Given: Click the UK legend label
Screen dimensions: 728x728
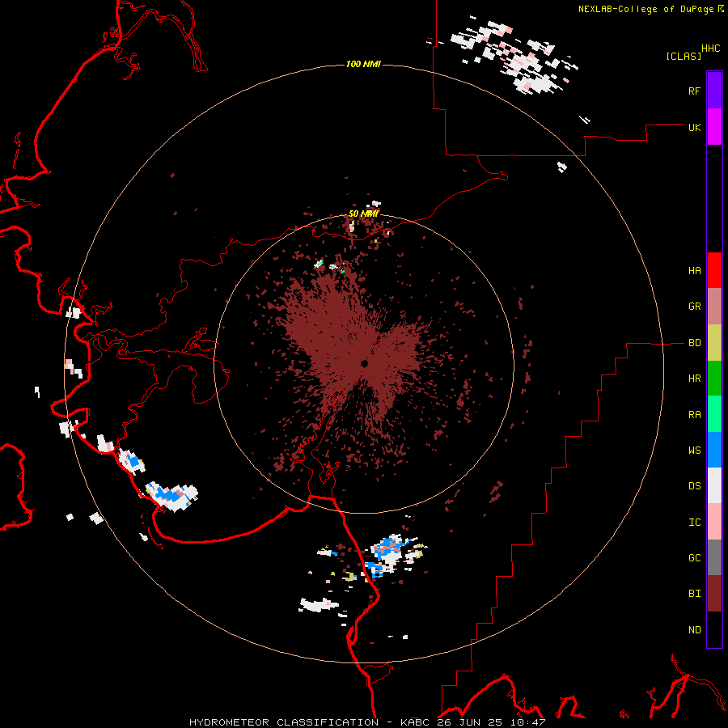Looking at the screenshot, I should [694, 127].
